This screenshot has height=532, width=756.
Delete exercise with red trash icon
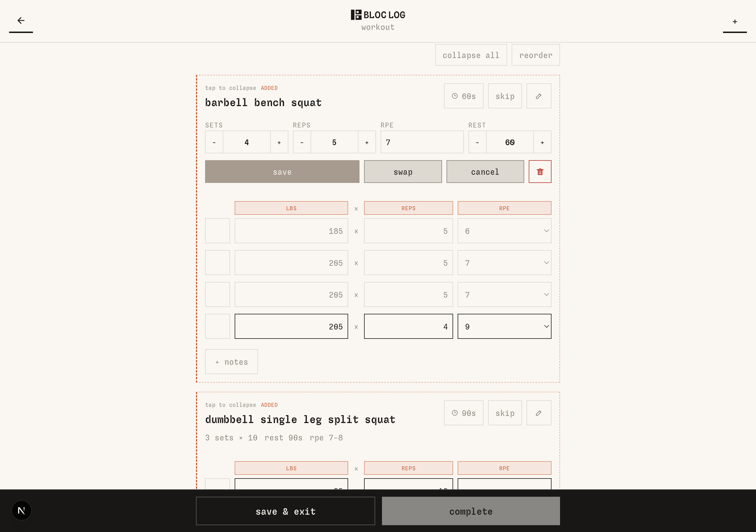click(x=540, y=172)
